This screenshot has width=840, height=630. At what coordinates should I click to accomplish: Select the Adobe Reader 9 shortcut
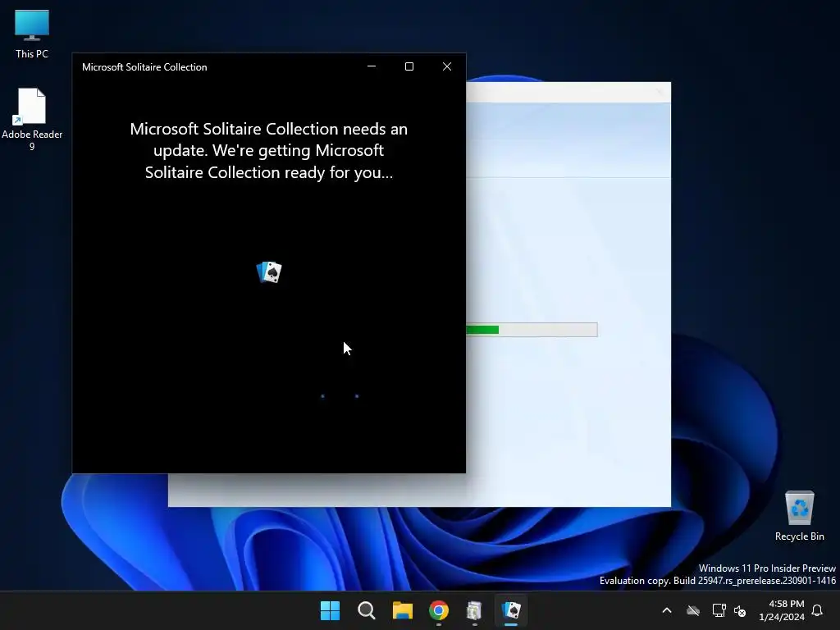pyautogui.click(x=32, y=120)
